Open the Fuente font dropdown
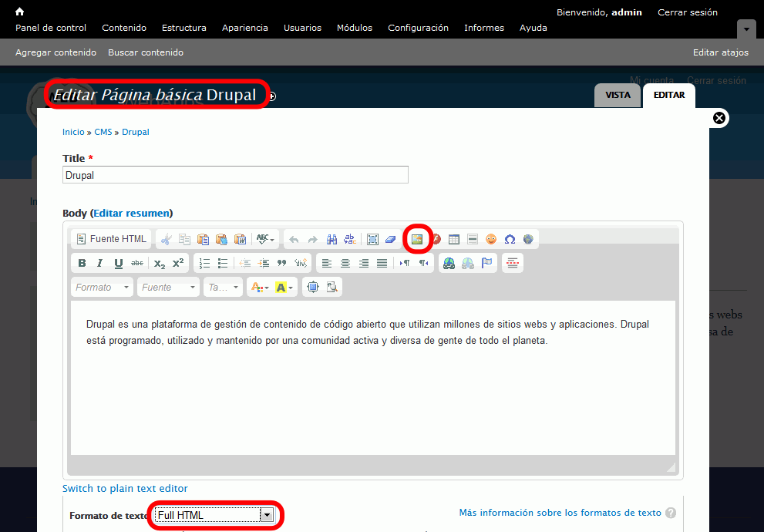Image resolution: width=764 pixels, height=532 pixels. point(169,288)
